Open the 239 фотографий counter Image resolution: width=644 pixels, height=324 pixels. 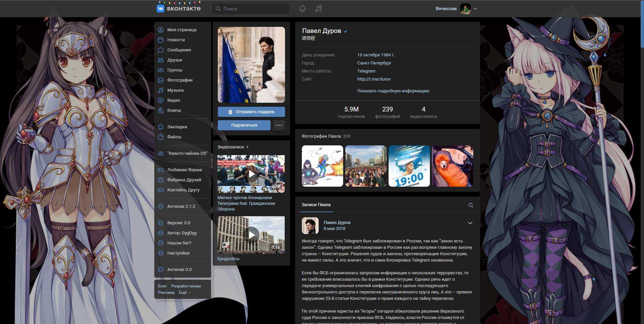point(388,112)
